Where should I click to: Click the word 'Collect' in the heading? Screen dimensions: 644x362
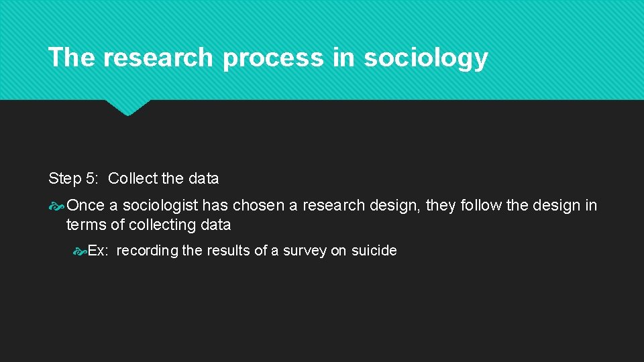[x=132, y=178]
